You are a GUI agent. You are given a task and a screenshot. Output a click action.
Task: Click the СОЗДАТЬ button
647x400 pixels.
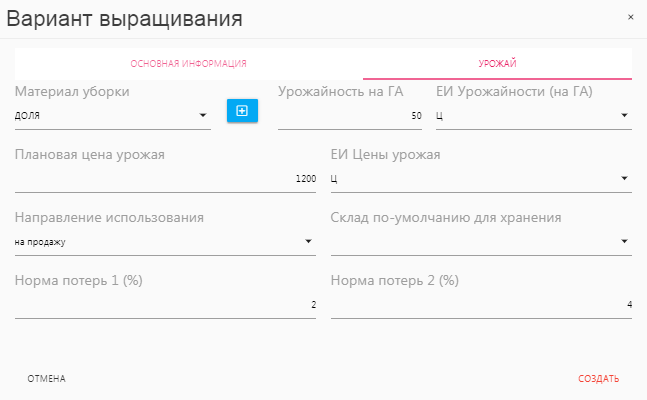point(598,379)
